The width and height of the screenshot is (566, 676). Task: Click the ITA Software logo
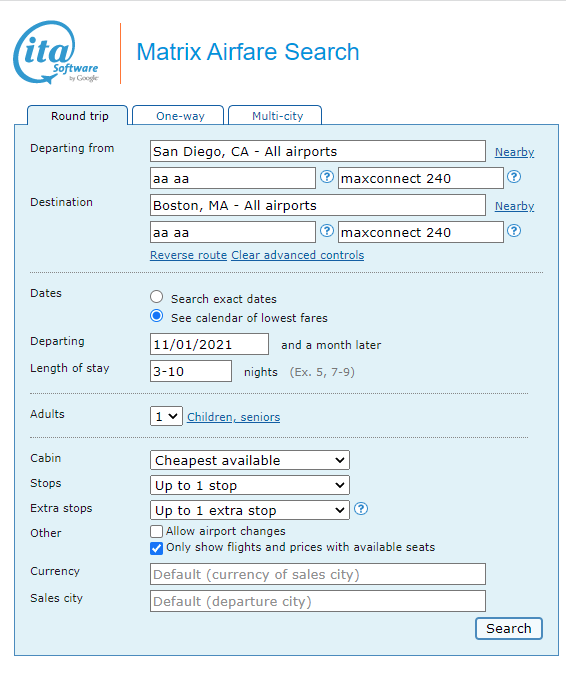56,52
